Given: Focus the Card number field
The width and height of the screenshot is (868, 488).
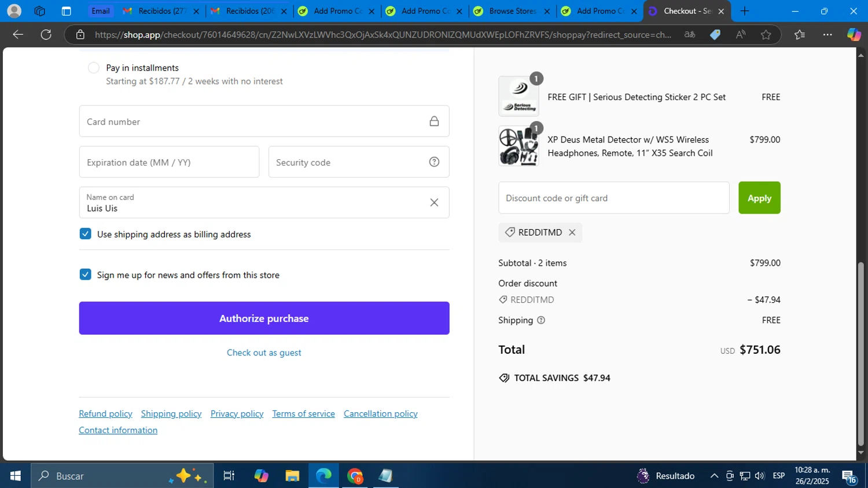Looking at the screenshot, I should point(264,122).
